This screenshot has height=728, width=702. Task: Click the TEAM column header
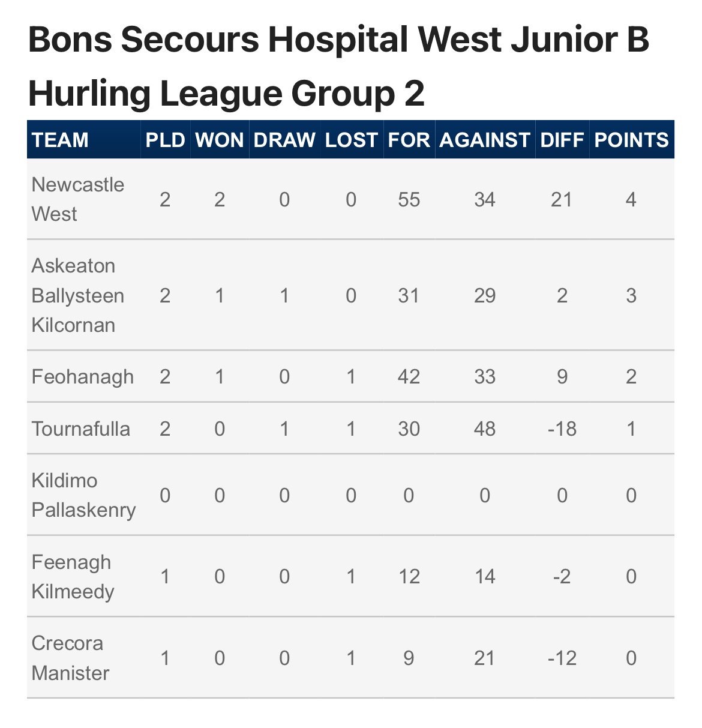pos(60,140)
